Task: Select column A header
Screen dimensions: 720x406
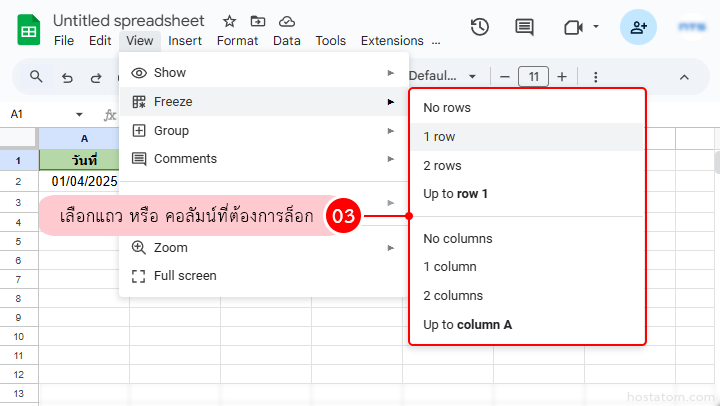Action: point(79,138)
